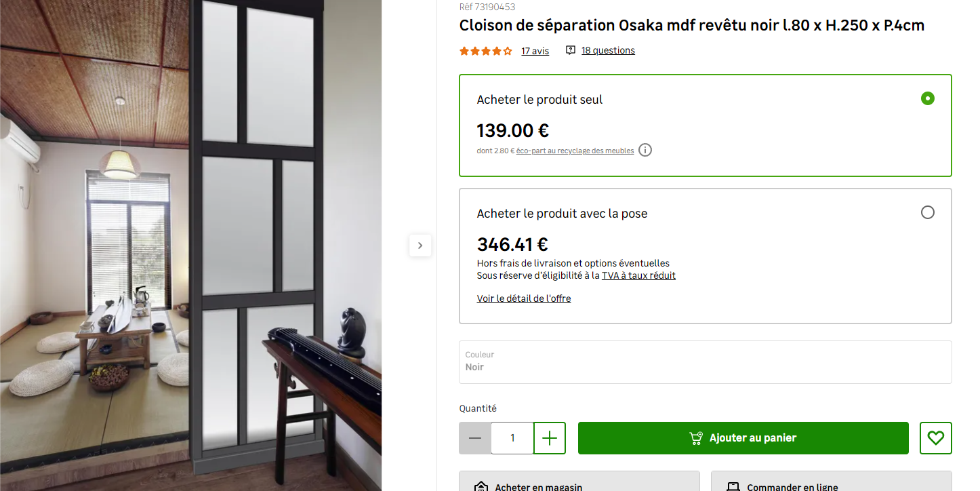Open the 17 avis reviews link

(x=535, y=51)
